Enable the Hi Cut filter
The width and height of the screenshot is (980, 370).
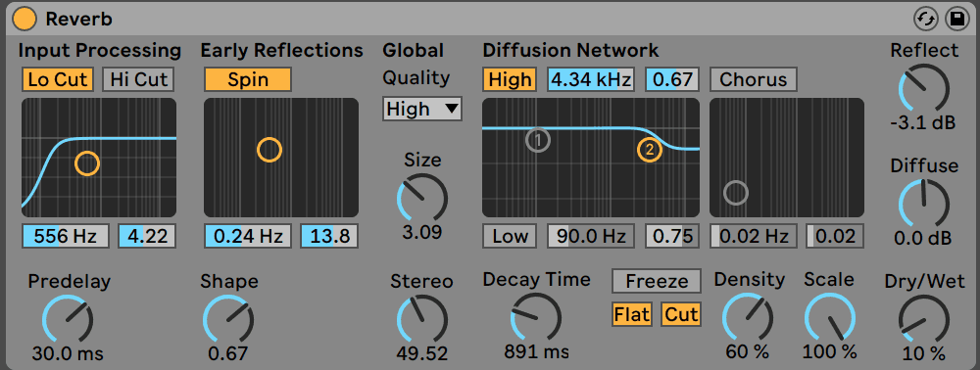pos(138,79)
